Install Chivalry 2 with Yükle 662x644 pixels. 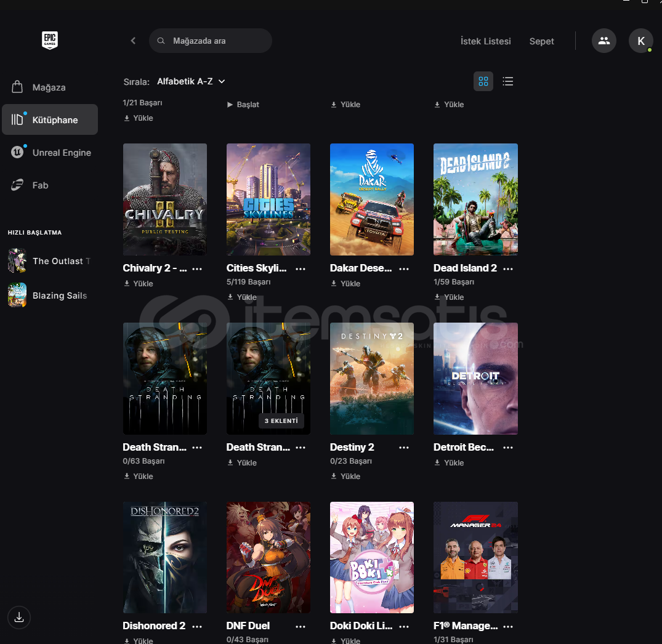[x=139, y=284]
